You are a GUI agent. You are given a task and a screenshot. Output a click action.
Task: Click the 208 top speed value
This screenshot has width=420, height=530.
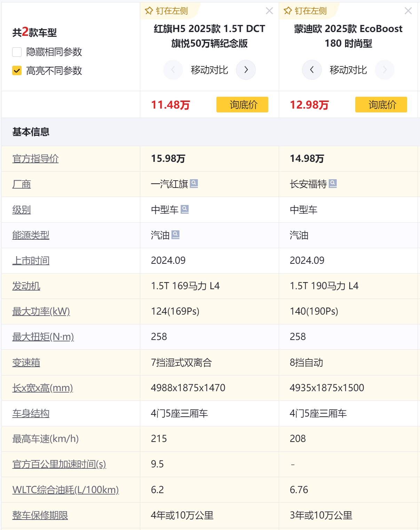pos(298,439)
